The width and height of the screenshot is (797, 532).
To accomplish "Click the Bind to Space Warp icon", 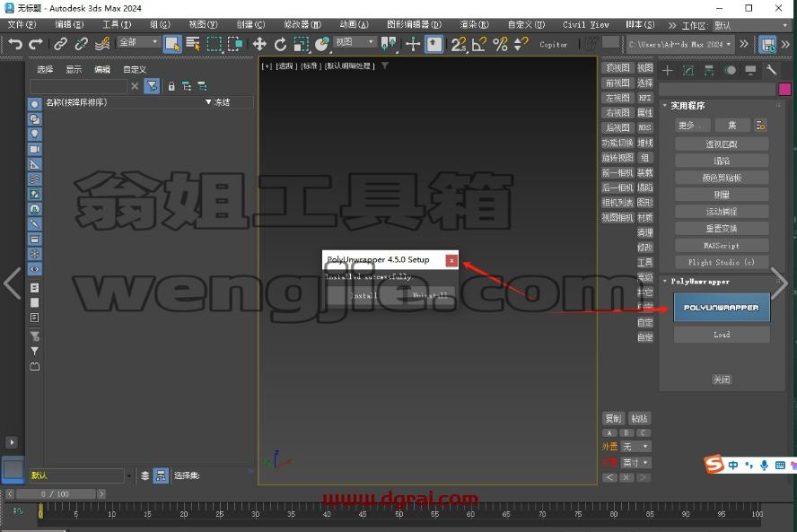I will coord(101,44).
